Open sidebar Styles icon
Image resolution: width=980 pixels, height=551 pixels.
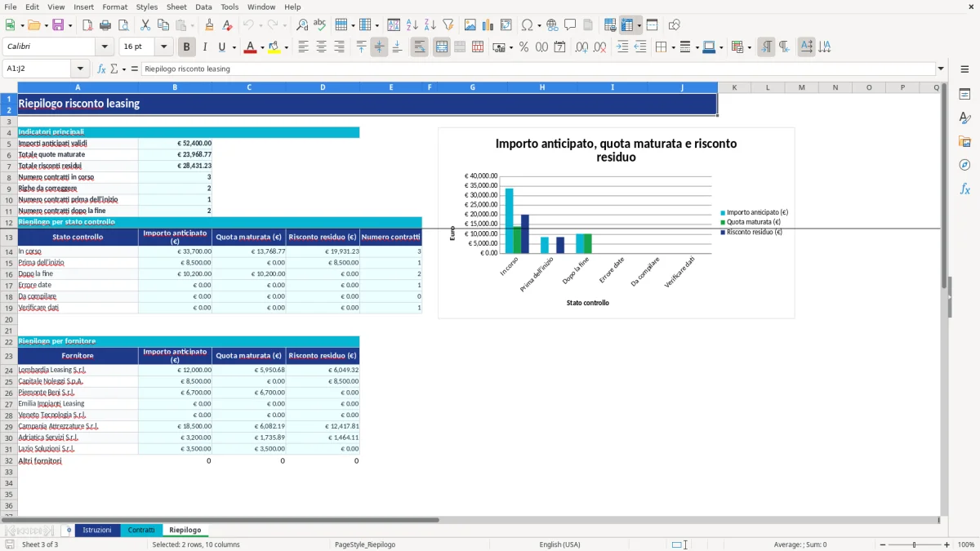click(964, 118)
